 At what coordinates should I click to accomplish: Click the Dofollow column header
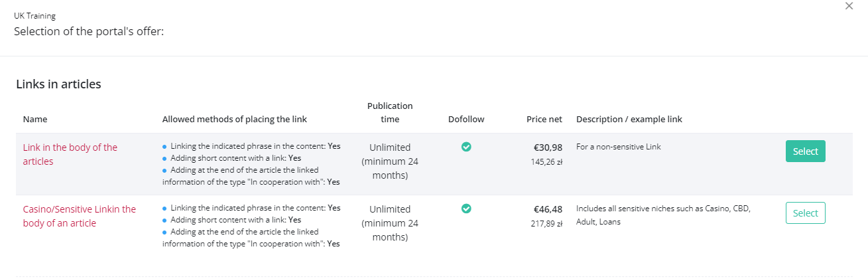[x=466, y=120]
